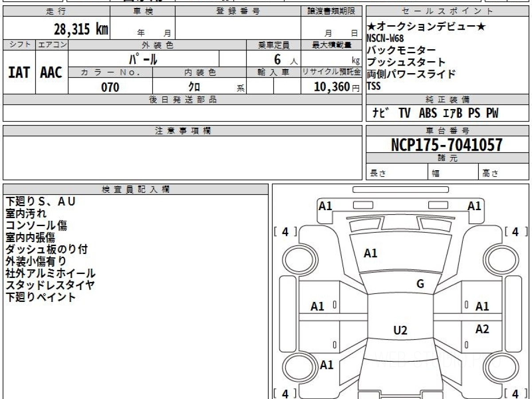This screenshot has height=399, width=532.
Task: Select the 車台番号 header
Action: point(447,130)
